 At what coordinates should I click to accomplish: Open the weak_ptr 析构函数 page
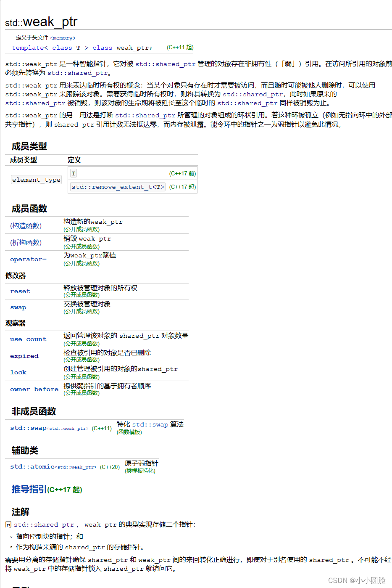point(25,242)
